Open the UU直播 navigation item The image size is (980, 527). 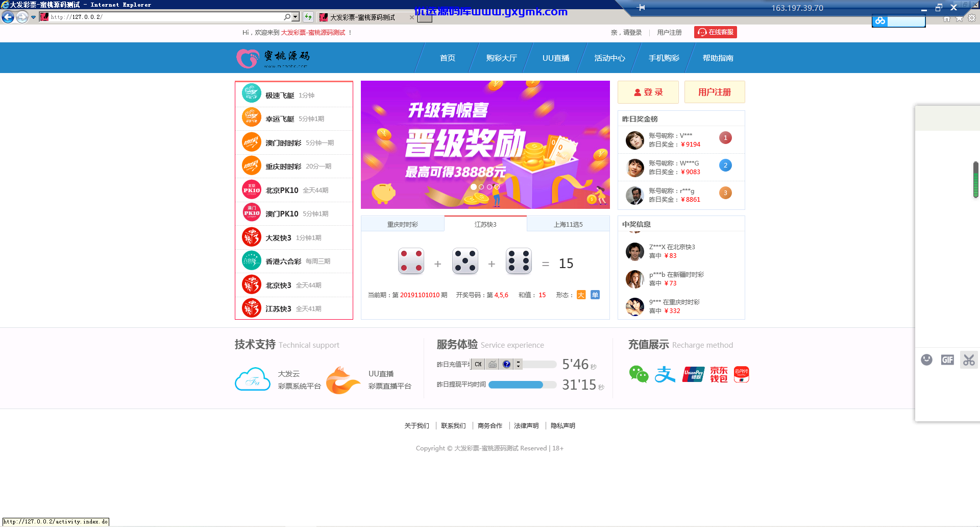[555, 58]
